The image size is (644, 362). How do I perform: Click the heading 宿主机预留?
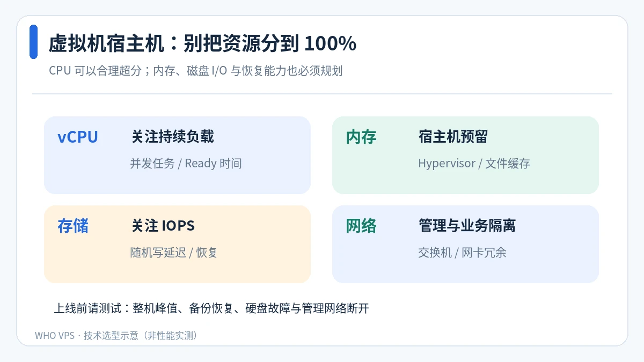point(453,137)
